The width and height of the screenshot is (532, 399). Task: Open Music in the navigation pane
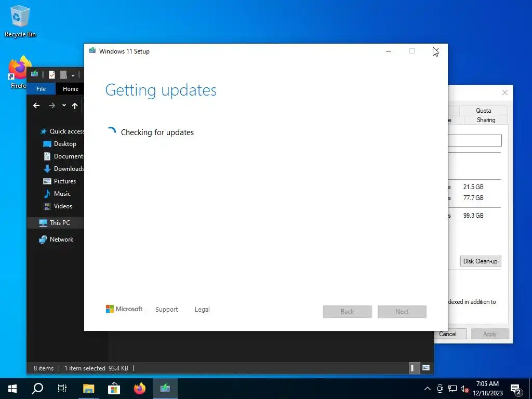(57, 194)
